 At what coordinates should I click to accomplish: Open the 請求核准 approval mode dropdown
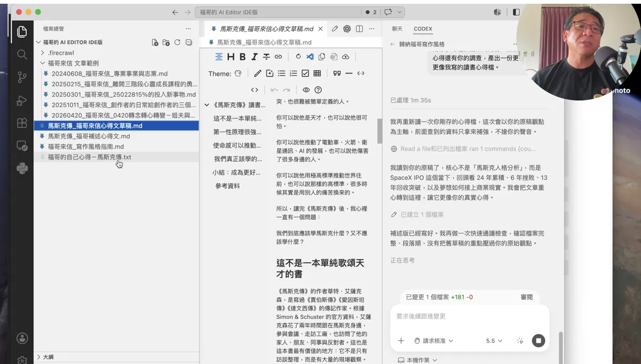tap(434, 341)
